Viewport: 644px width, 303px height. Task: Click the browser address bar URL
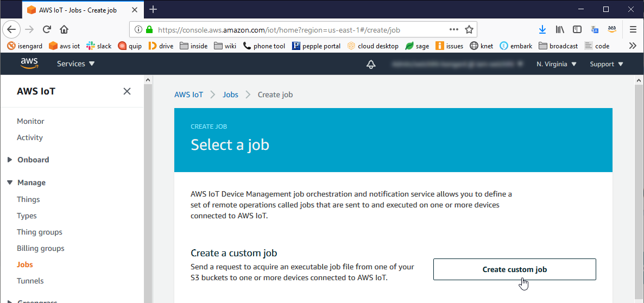(279, 29)
